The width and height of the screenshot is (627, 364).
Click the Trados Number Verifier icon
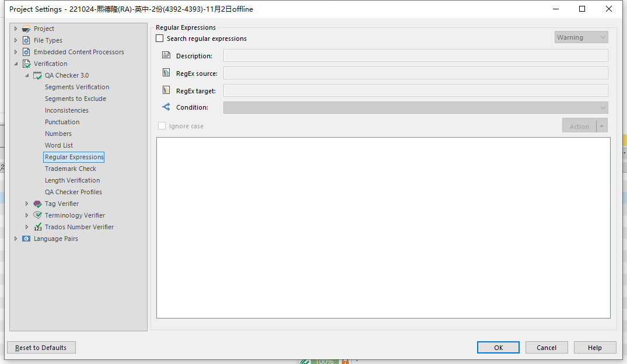click(37, 227)
